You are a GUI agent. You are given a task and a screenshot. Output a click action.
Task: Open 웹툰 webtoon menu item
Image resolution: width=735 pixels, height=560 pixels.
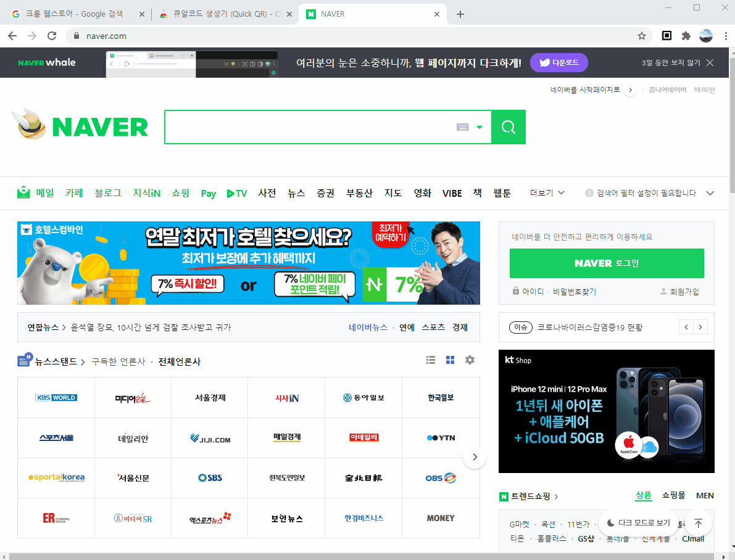point(502,193)
